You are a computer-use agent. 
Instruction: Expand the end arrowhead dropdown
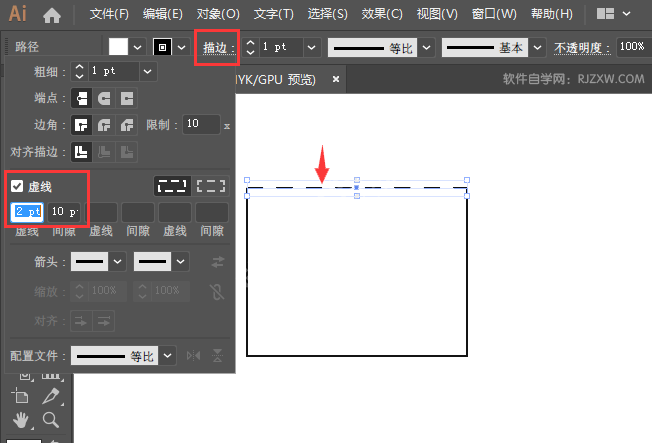[x=180, y=262]
